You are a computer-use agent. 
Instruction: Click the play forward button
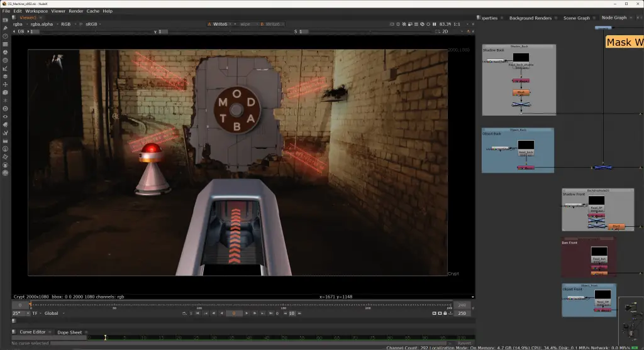247,313
